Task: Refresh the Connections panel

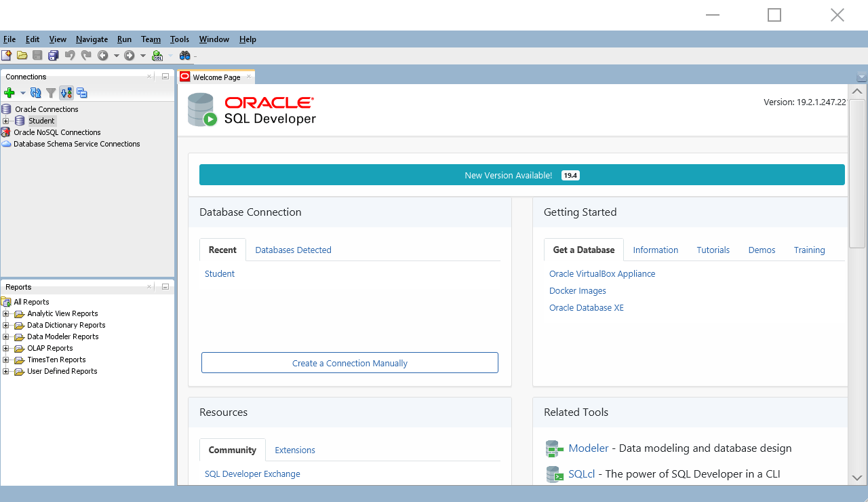Action: pyautogui.click(x=36, y=93)
